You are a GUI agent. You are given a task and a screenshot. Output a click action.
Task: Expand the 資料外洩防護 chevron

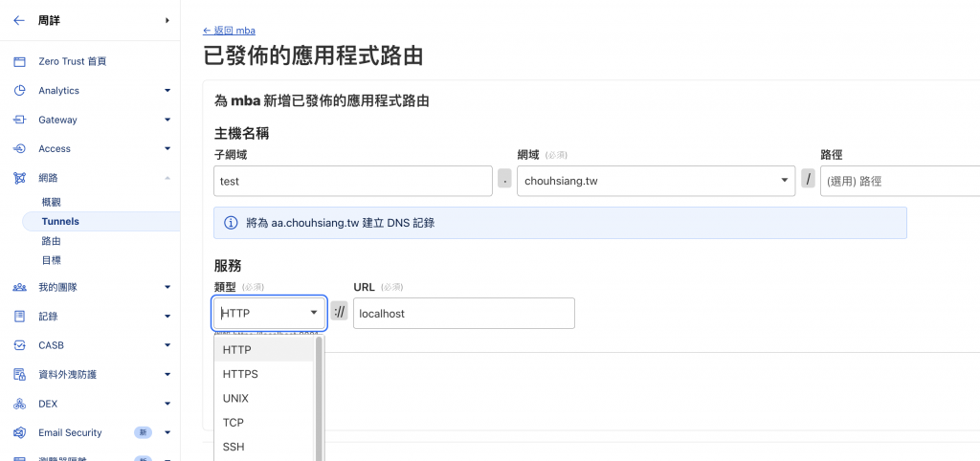click(167, 375)
